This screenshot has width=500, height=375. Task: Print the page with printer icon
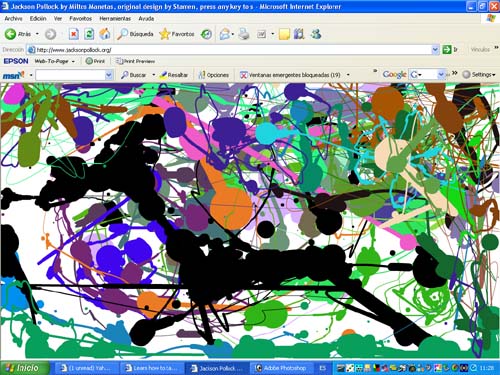click(x=244, y=34)
